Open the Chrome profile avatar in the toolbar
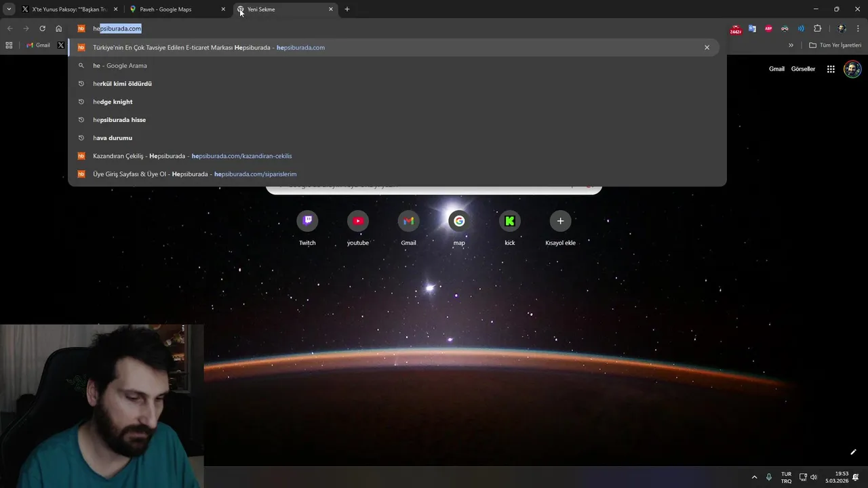The image size is (868, 488). coord(842,28)
